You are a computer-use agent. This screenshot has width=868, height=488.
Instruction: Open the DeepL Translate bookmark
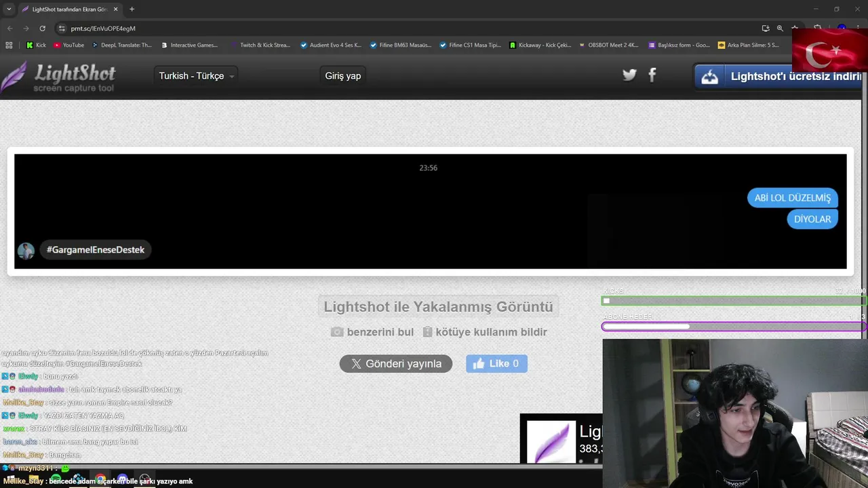tap(121, 45)
